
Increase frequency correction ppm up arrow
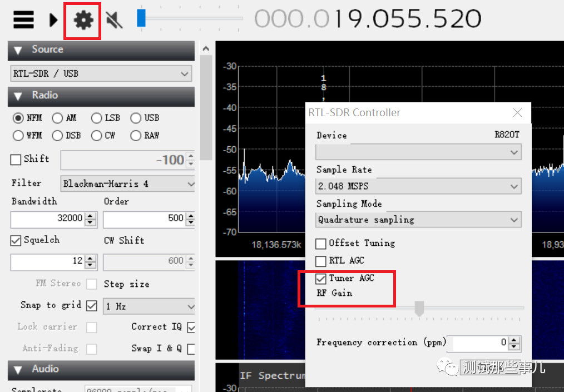click(x=514, y=340)
